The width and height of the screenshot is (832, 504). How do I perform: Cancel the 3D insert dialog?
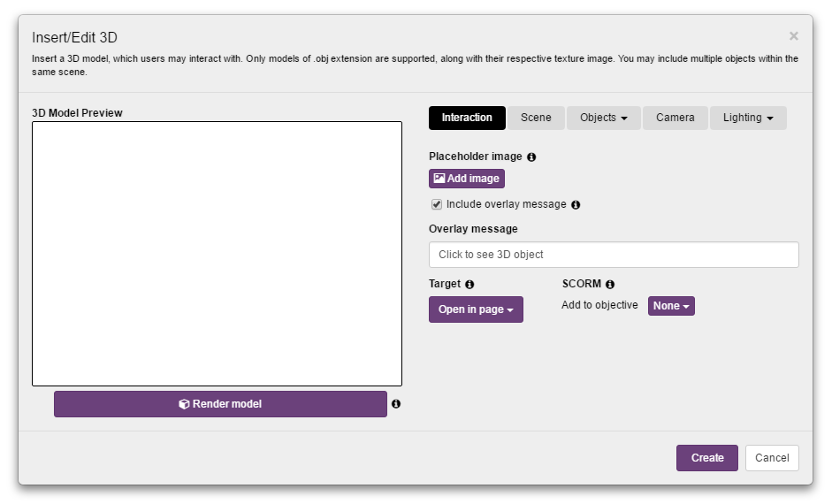coord(772,458)
